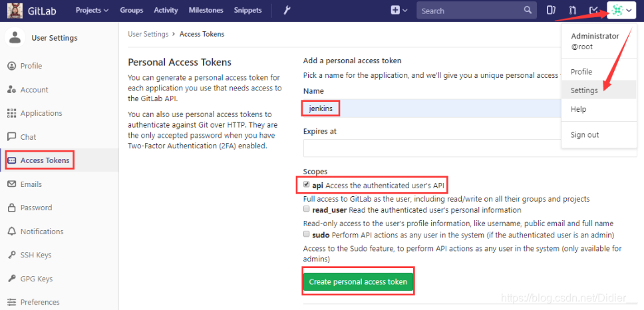Open the todos checkmark icon in navbar
644x310 pixels.
(593, 11)
